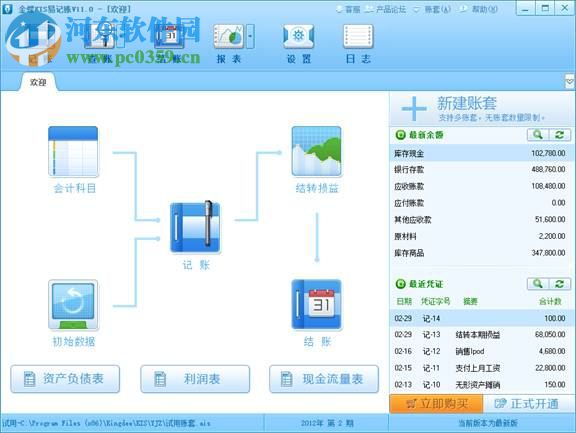Open the 记账 bookkeeping icon in the workflow

click(195, 228)
